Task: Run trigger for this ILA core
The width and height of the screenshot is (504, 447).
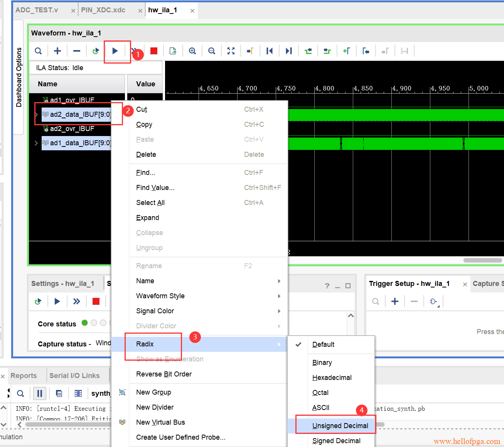Action: 115,51
